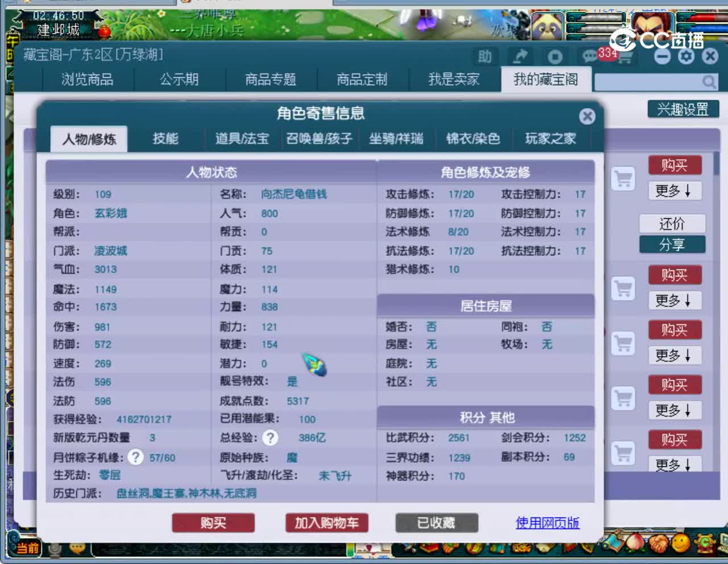Click the 成就点数 value 5317
This screenshot has height=564, width=728.
[x=298, y=401]
